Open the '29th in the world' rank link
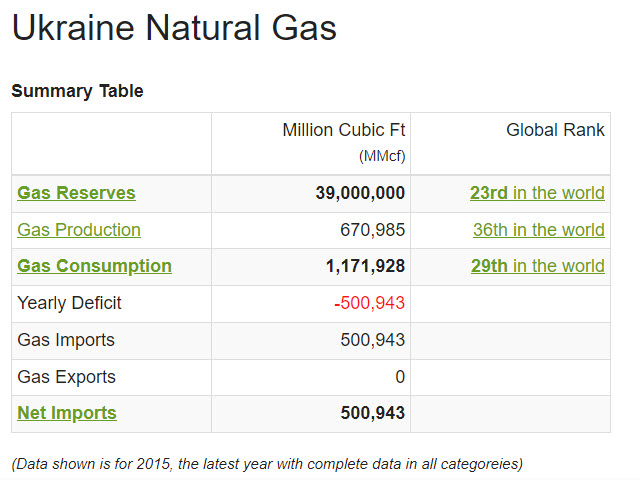Screen dimensions: 640x480 pyautogui.click(x=537, y=266)
